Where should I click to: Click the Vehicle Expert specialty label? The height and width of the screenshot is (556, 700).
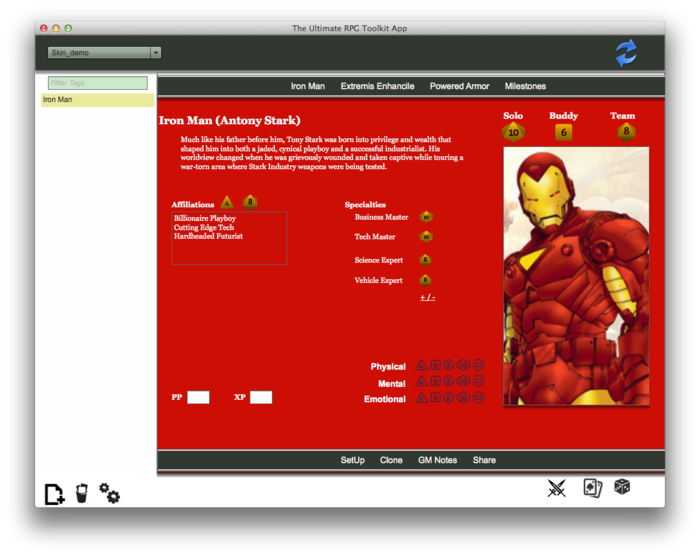(378, 280)
